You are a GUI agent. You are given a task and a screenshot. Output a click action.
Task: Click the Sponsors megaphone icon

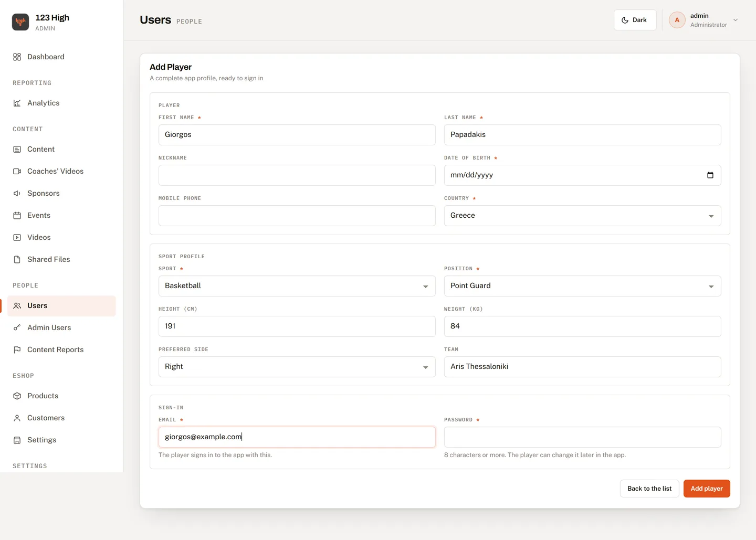[17, 193]
